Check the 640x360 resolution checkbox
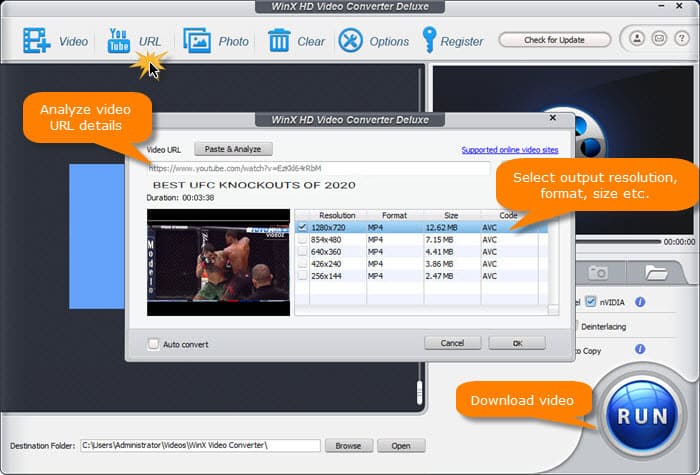700x475 pixels. [302, 252]
